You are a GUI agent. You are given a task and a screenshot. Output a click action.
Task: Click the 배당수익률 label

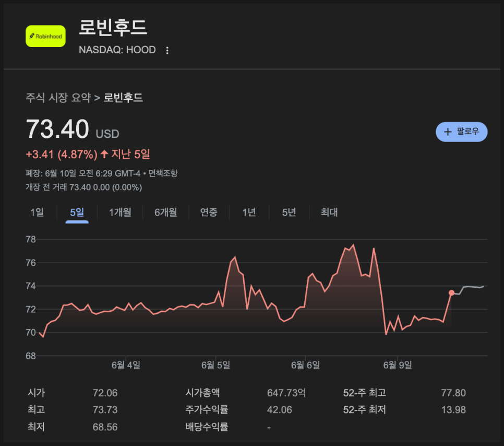pos(207,427)
